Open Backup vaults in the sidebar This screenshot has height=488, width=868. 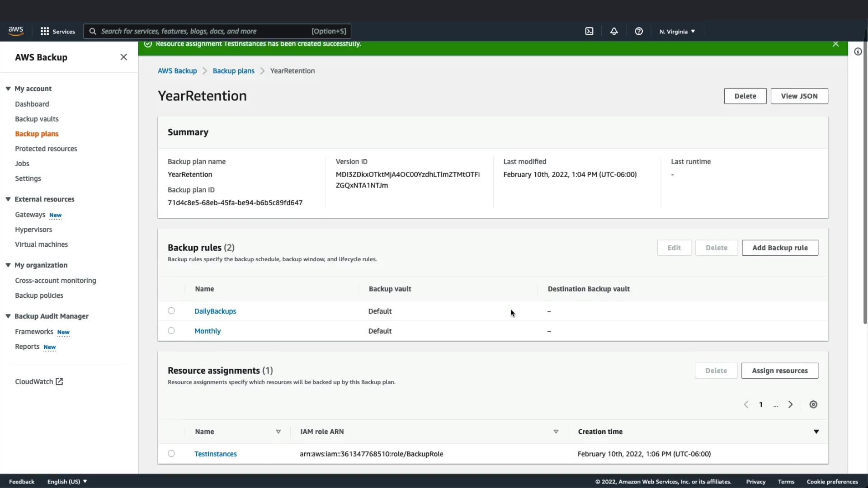[x=37, y=119]
